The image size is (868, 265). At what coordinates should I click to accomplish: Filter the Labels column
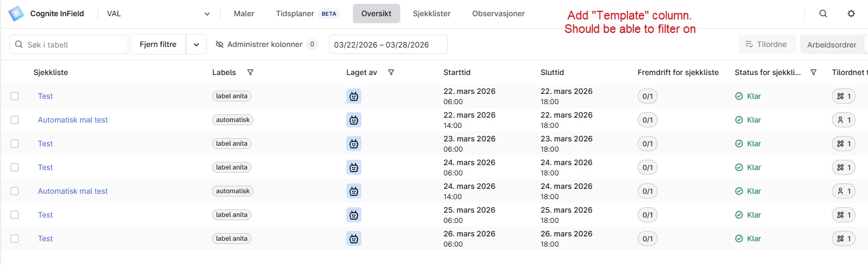pos(250,72)
